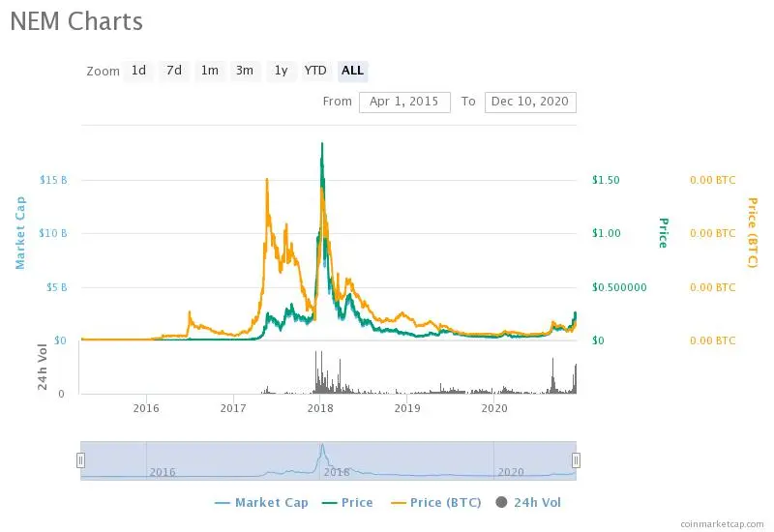Click the 2020 x-axis label on main chart

click(494, 408)
